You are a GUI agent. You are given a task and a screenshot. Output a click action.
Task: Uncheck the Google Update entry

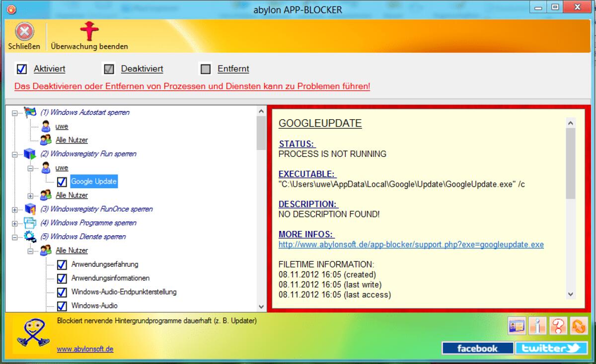62,182
